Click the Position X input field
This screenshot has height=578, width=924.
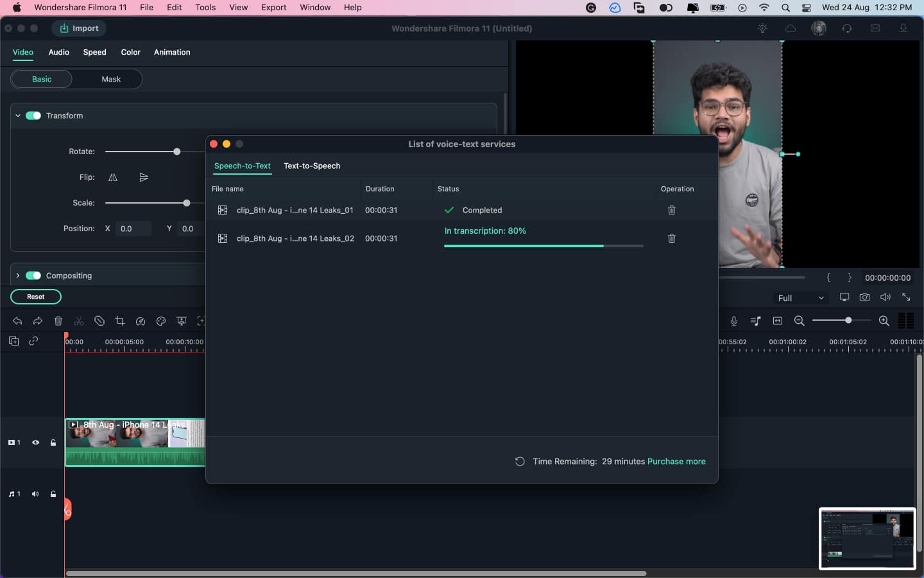[133, 229]
